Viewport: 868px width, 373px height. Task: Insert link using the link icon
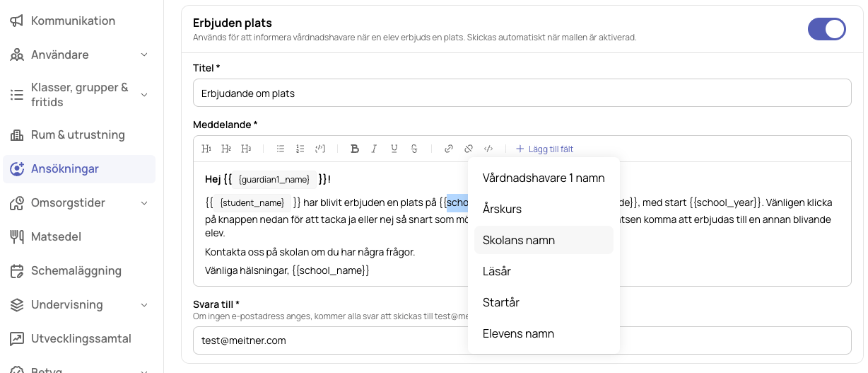point(449,149)
